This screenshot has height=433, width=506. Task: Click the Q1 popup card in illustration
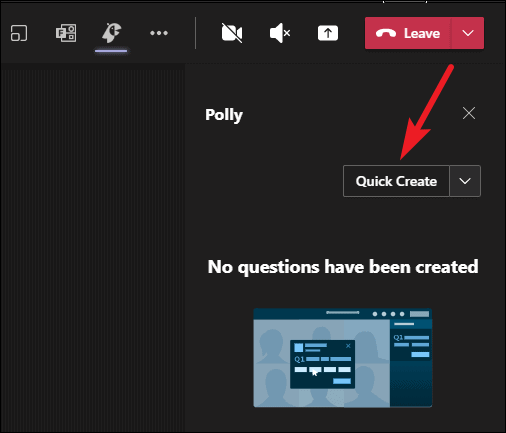click(322, 364)
